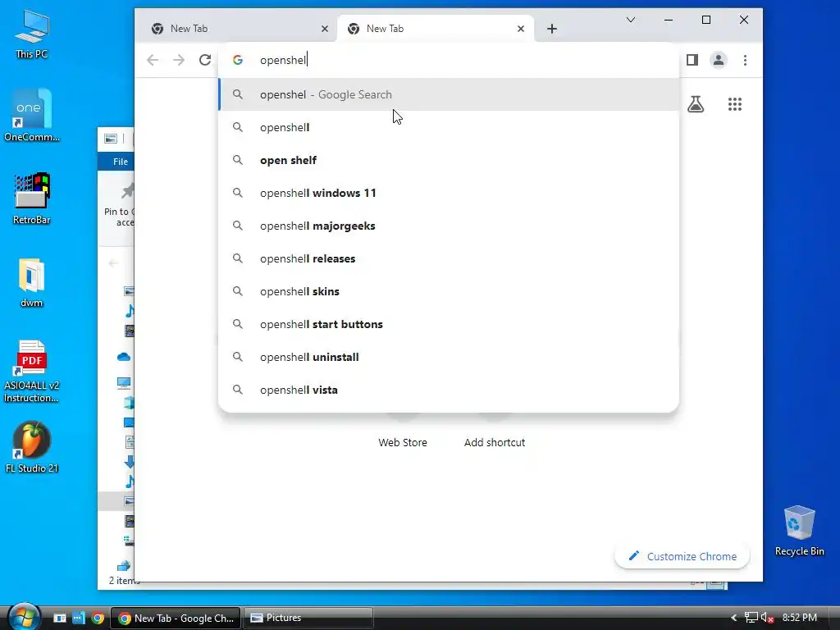Click the Add shortcut label

[x=495, y=442]
